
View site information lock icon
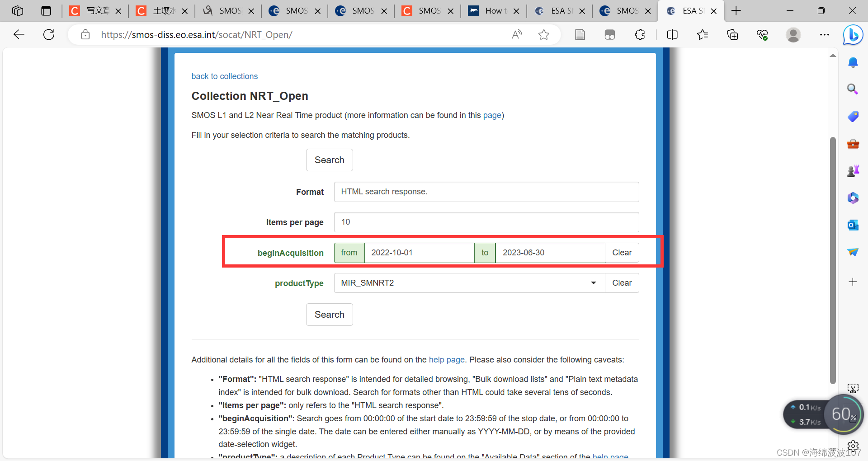[x=85, y=34]
